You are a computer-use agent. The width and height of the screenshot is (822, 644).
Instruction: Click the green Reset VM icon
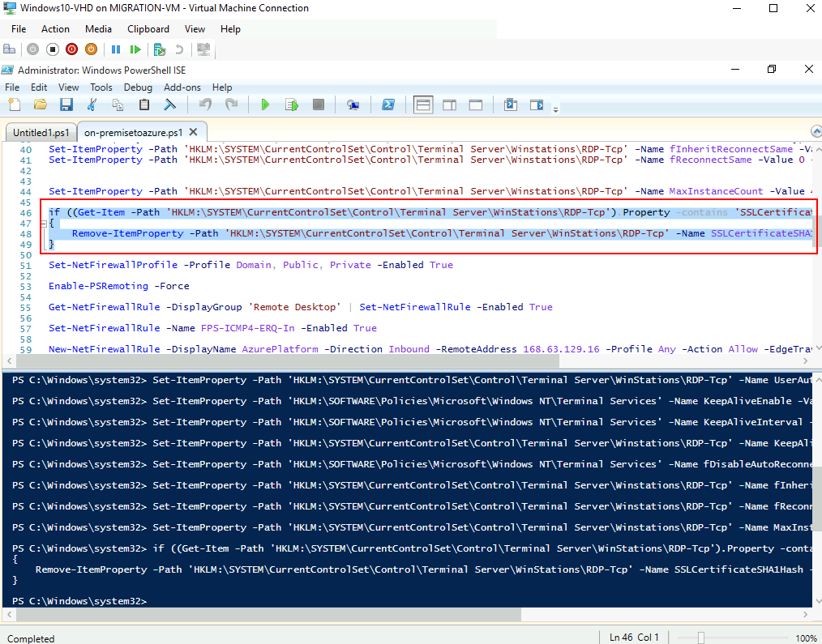tap(135, 49)
